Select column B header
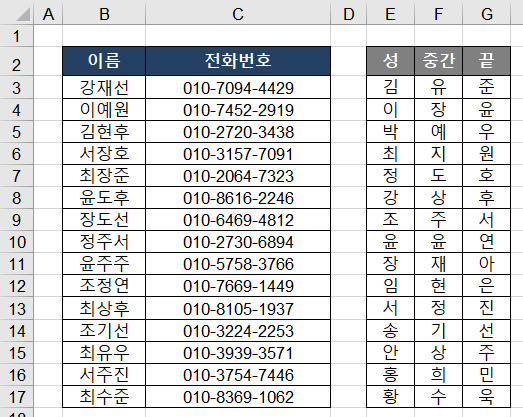 tap(104, 14)
